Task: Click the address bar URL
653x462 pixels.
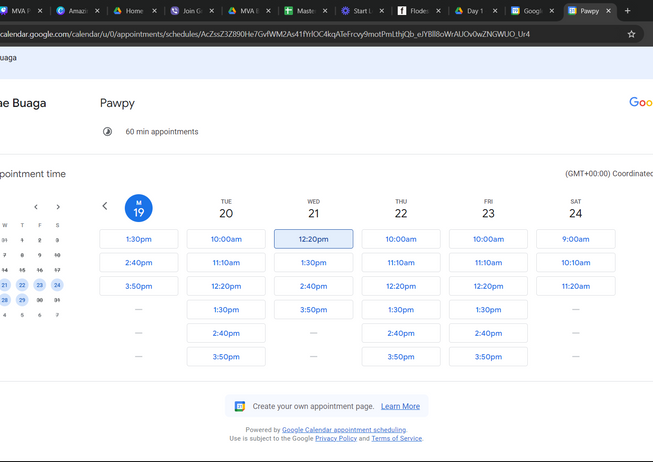Action: 265,34
